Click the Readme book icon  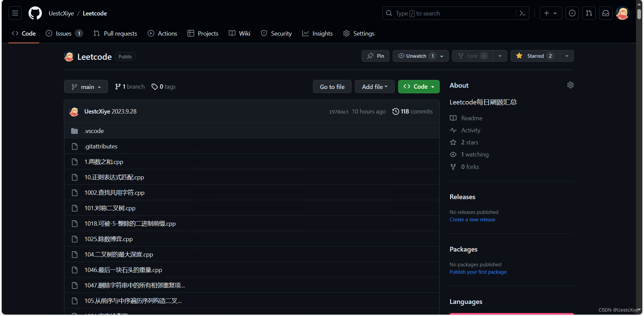tap(453, 118)
